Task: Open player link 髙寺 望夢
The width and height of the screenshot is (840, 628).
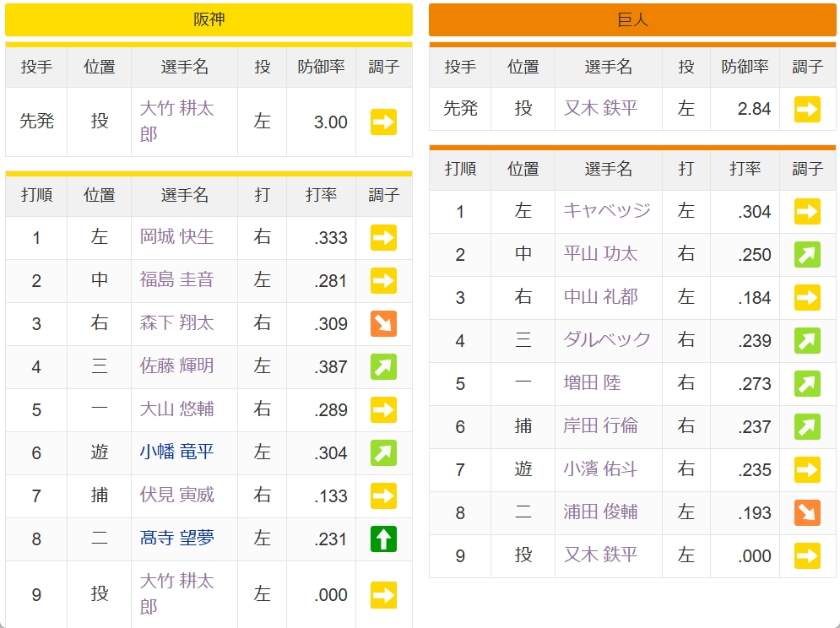Action: pos(176,538)
